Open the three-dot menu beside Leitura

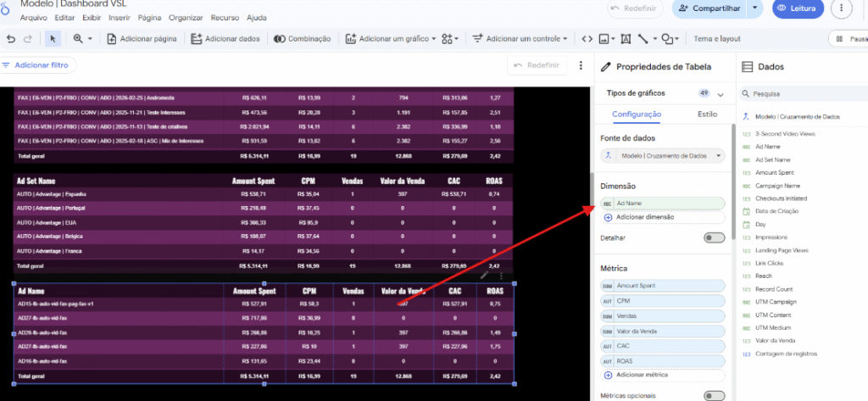[x=841, y=8]
